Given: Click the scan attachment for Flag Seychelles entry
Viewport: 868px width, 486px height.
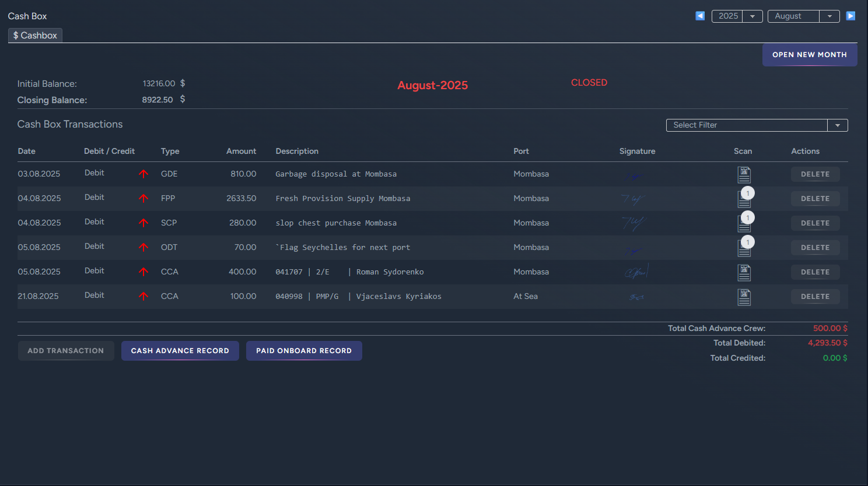Looking at the screenshot, I should tap(744, 248).
